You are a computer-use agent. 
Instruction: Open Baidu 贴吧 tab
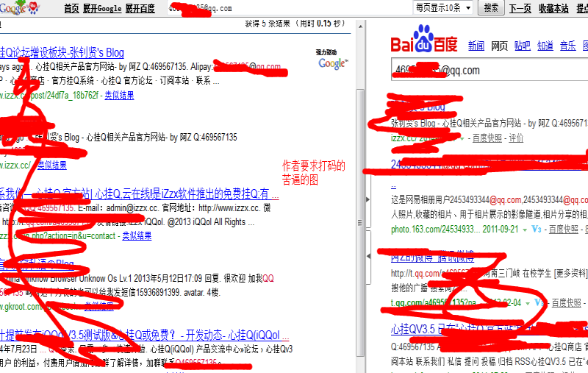pyautogui.click(x=523, y=46)
